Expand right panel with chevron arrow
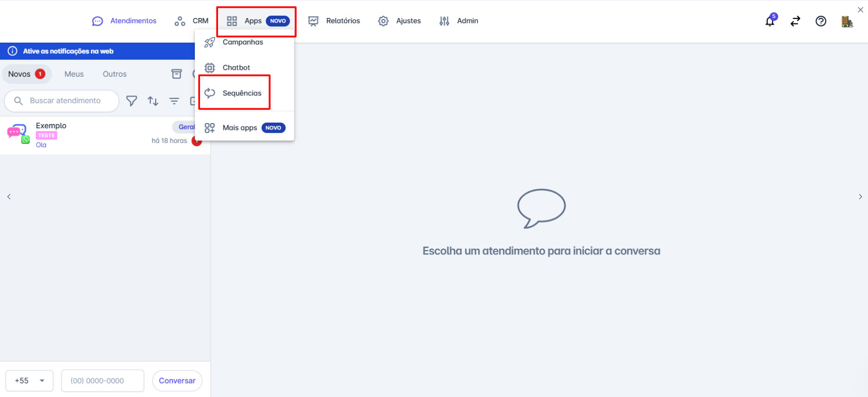 point(860,197)
